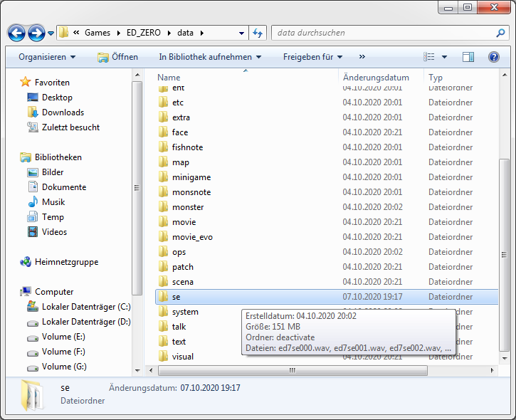Click the change view icon
The width and height of the screenshot is (516, 420).
pyautogui.click(x=429, y=57)
